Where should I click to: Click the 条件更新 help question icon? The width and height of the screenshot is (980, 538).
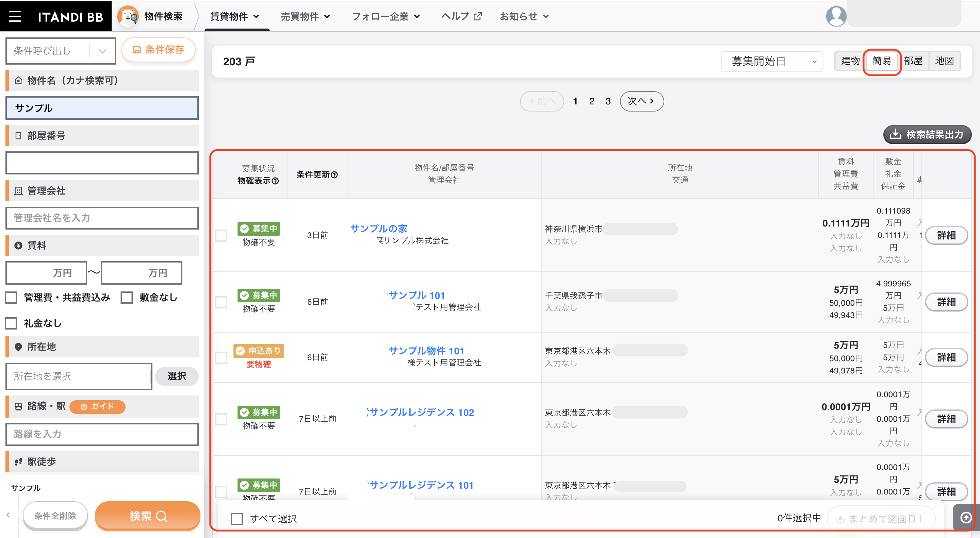[x=334, y=175]
